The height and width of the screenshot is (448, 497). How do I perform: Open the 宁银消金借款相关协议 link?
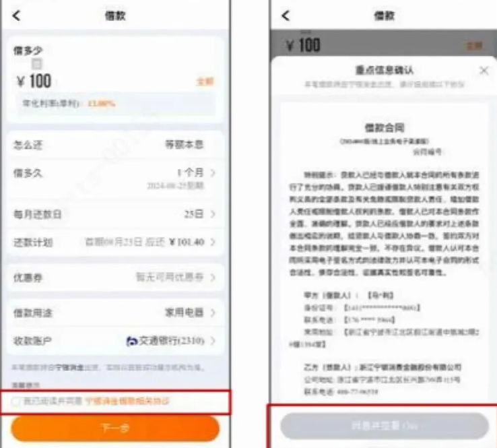tap(127, 401)
